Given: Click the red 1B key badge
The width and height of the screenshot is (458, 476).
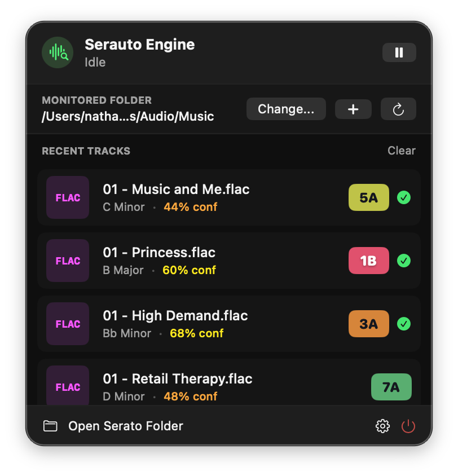Looking at the screenshot, I should tap(368, 261).
